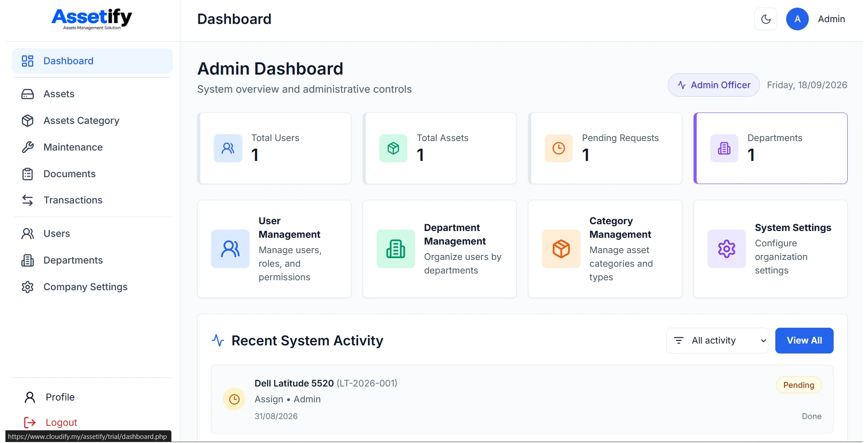Click the View All button
Viewport: 868px width, 443px height.
point(804,341)
